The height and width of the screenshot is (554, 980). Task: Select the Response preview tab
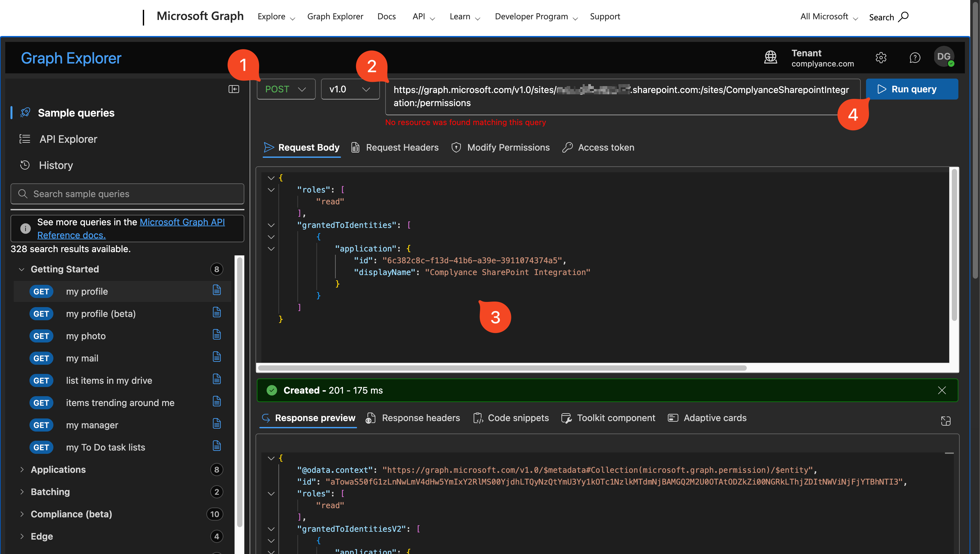[308, 418]
